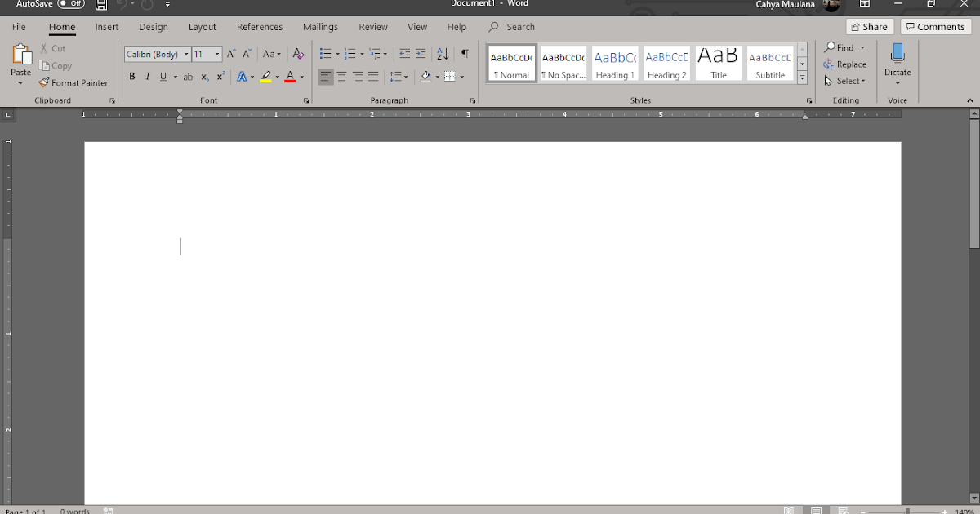Select the Bold formatting icon
The image size is (980, 514).
point(131,76)
